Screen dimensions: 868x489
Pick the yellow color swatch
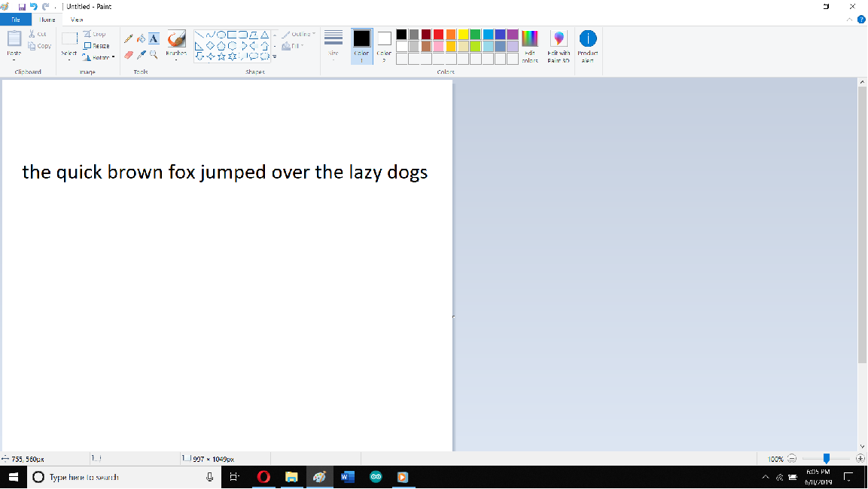pyautogui.click(x=463, y=35)
